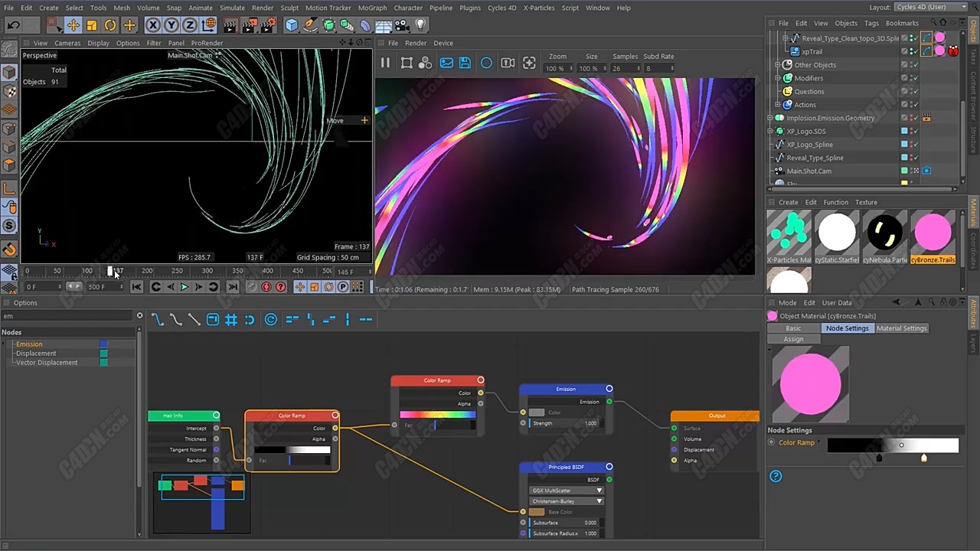Click the Undo arrow icon
980x551 pixels.
point(13,25)
